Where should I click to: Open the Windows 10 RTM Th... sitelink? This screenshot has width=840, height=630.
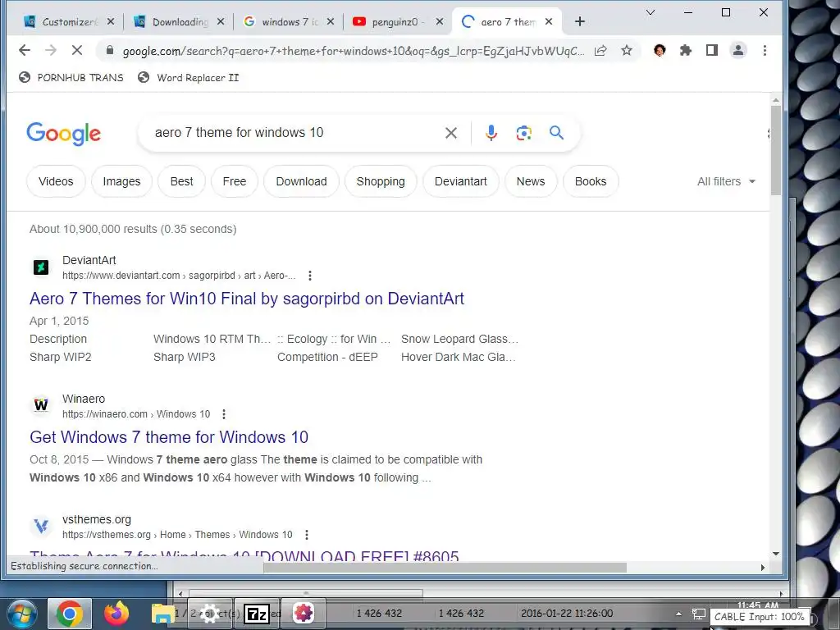click(x=212, y=339)
